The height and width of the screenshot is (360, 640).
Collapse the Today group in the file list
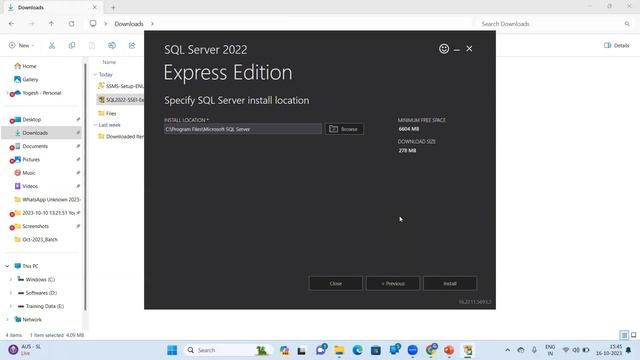click(95, 74)
